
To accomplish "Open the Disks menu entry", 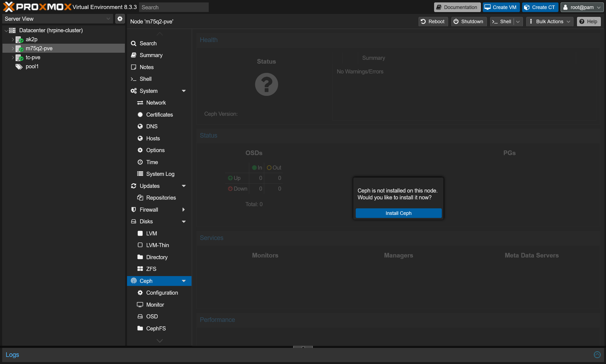I will (159, 221).
